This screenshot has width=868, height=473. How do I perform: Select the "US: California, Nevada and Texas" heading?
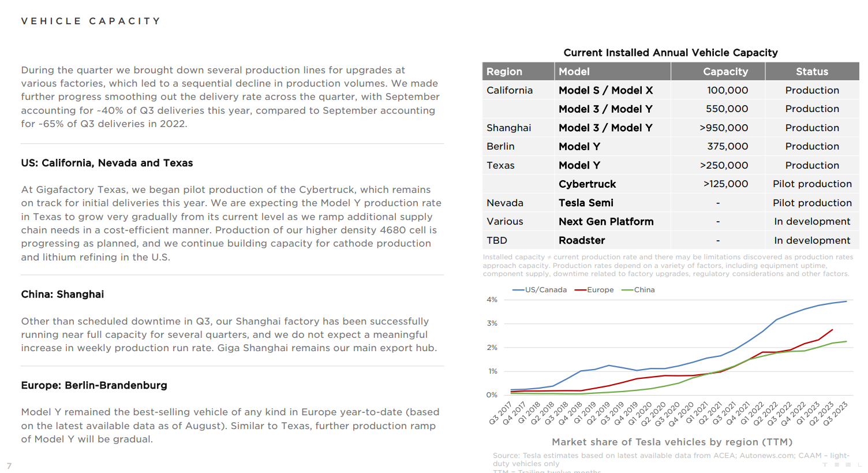click(x=107, y=163)
